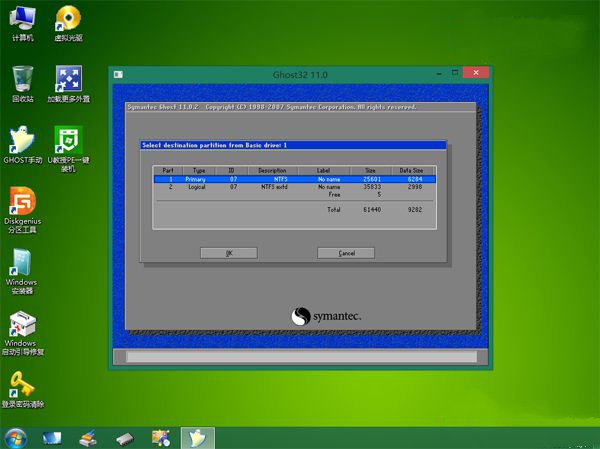The height and width of the screenshot is (449, 600).
Task: Click the 35833 size value
Action: click(x=372, y=187)
